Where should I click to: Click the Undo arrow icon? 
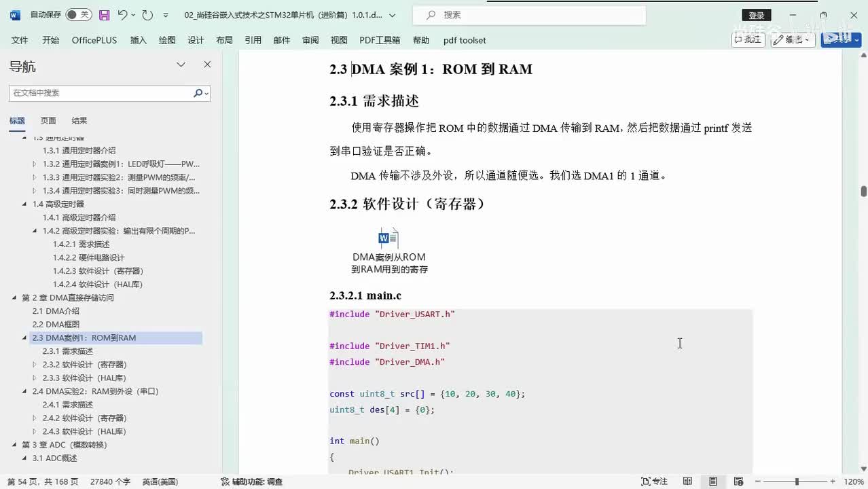[x=122, y=14]
